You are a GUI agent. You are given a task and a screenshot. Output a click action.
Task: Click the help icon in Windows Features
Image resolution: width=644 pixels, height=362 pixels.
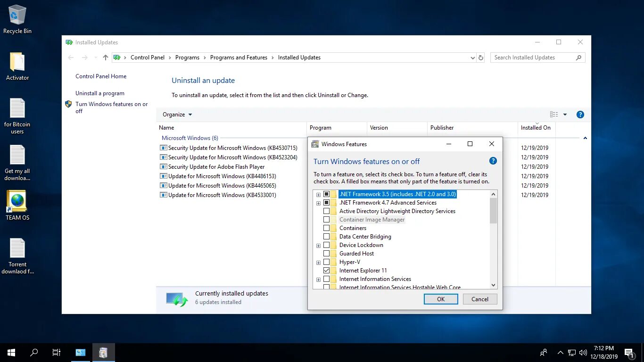[x=493, y=161]
